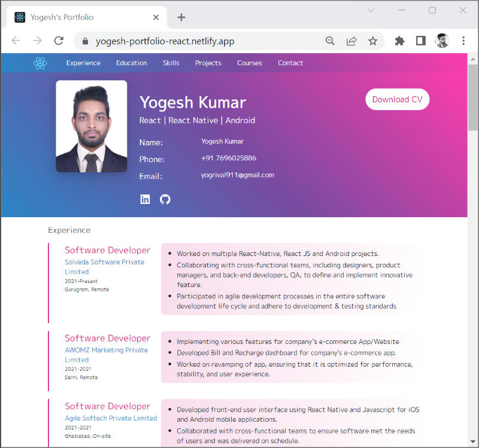The width and height of the screenshot is (479, 448).
Task: Click bullet about Bill and Recharge dashboard
Action: [x=286, y=353]
